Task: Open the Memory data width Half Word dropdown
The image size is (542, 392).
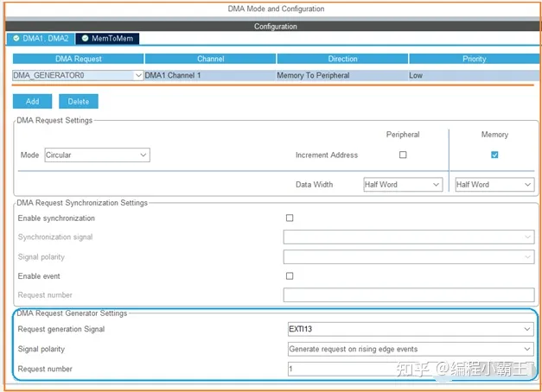Action: 494,185
